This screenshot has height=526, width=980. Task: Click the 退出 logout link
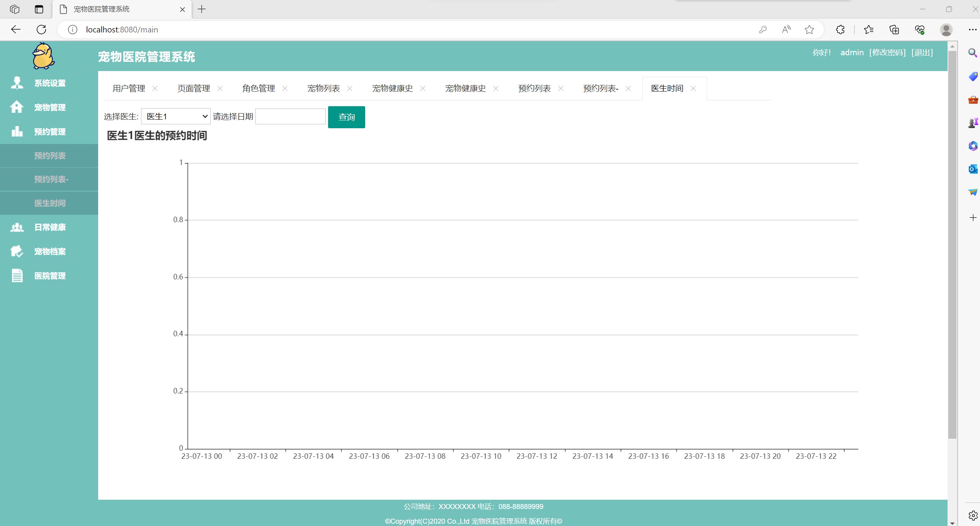click(x=922, y=53)
